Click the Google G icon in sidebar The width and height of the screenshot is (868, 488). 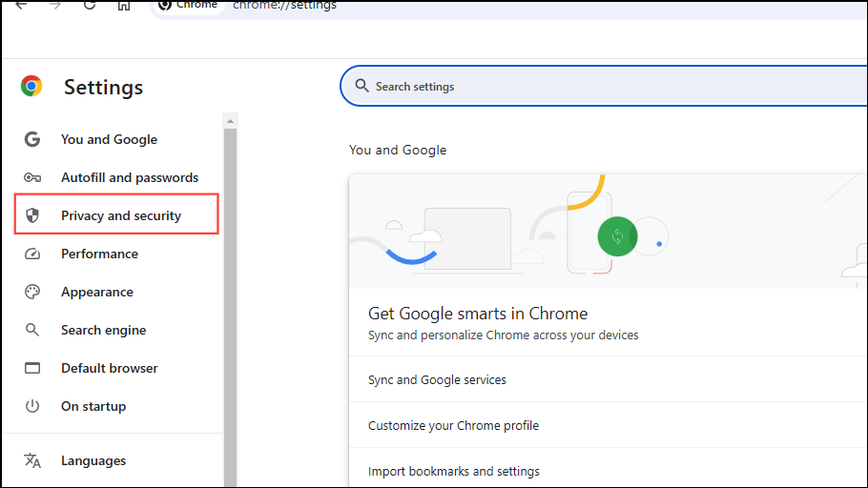32,139
